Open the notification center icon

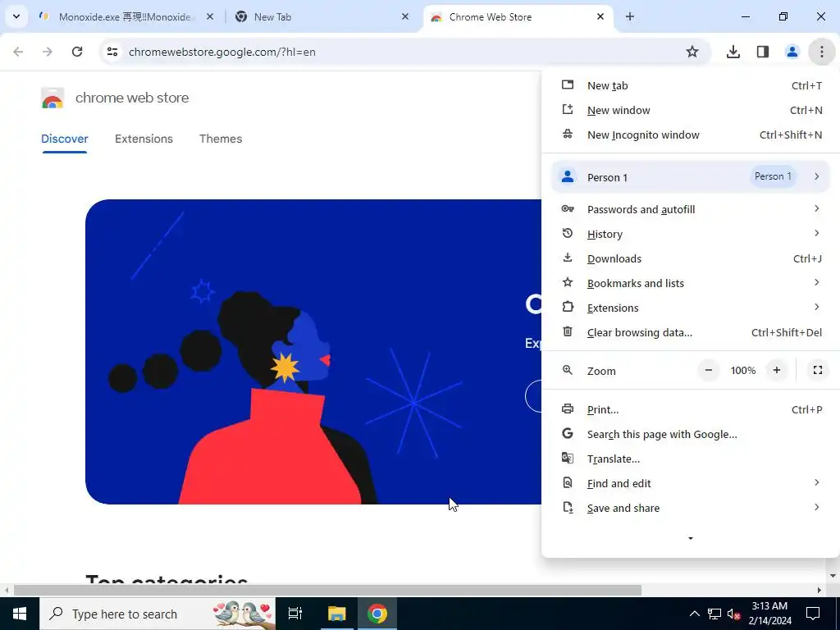(x=813, y=614)
